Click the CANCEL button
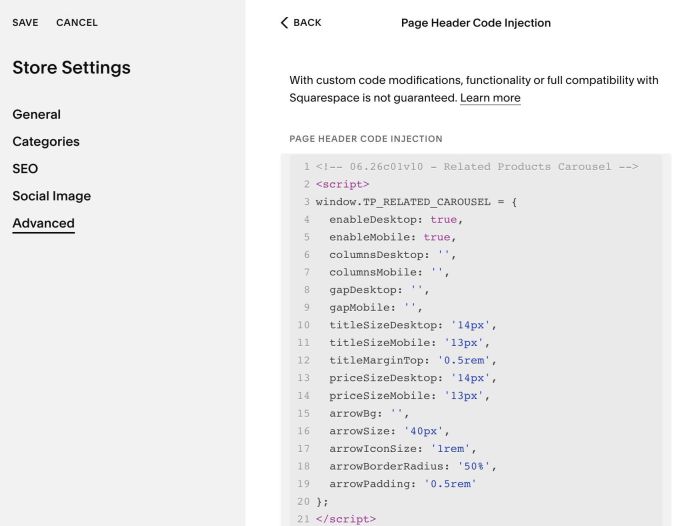700x526 pixels. [x=77, y=23]
